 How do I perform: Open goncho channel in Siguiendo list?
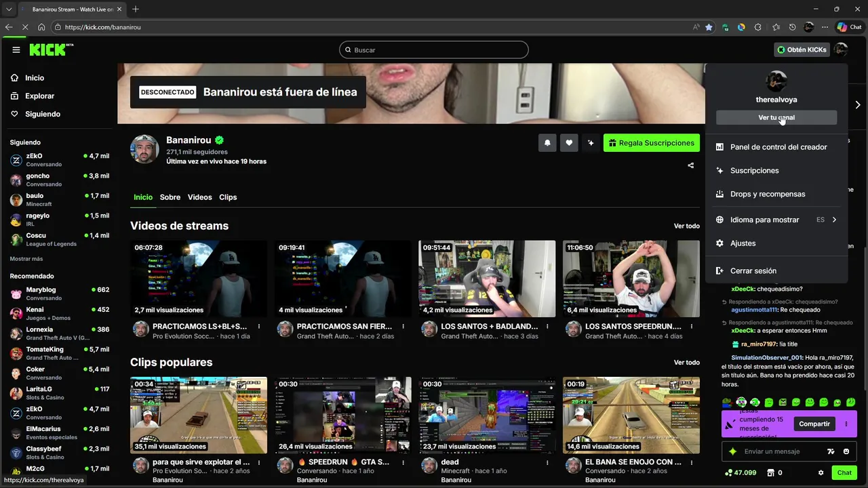point(60,180)
